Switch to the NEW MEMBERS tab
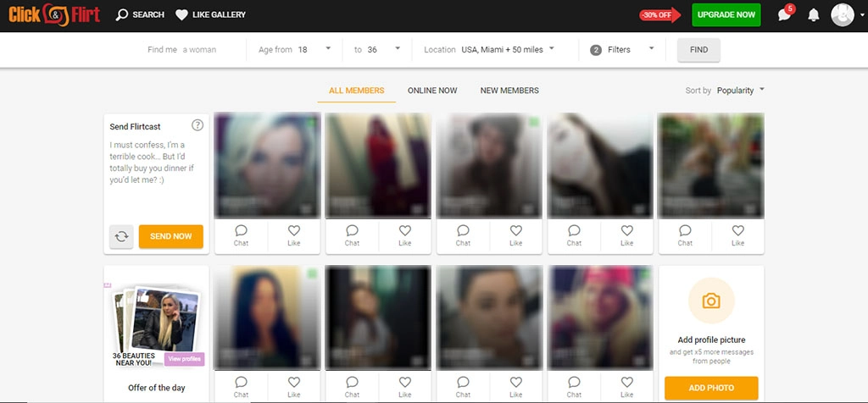Image resolution: width=868 pixels, height=403 pixels. [x=509, y=90]
